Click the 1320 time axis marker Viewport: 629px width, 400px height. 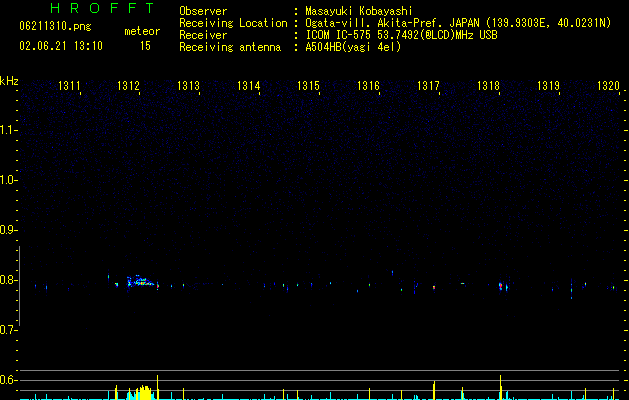(608, 85)
